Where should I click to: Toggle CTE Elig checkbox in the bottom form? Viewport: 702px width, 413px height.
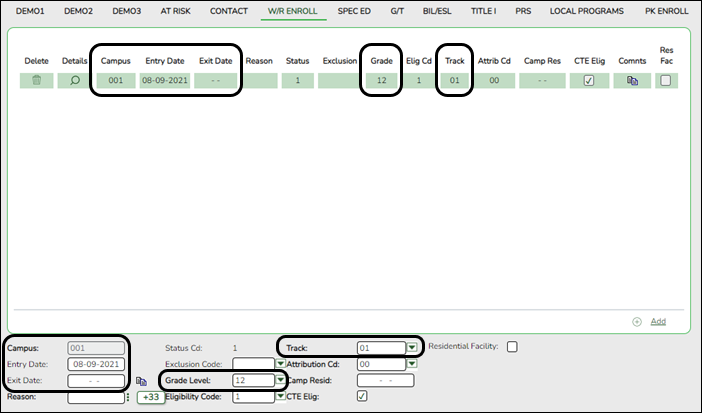363,396
